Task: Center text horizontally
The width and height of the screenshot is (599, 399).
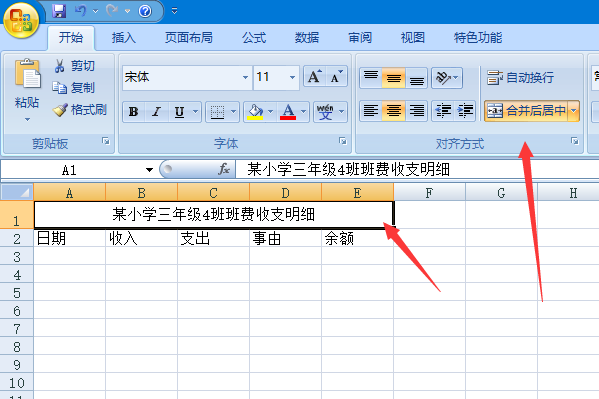Action: (x=393, y=111)
